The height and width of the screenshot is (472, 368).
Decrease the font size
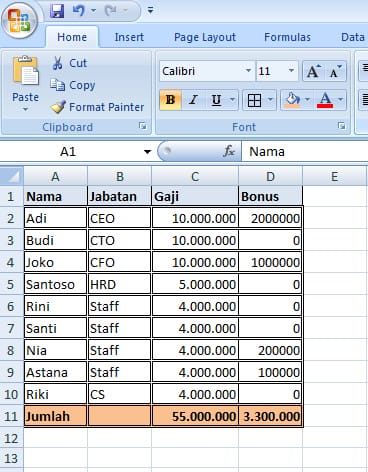[x=335, y=71]
